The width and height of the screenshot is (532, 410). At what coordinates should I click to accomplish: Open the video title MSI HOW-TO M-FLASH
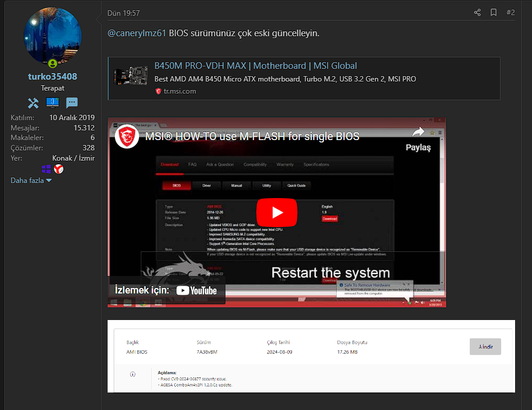point(252,136)
